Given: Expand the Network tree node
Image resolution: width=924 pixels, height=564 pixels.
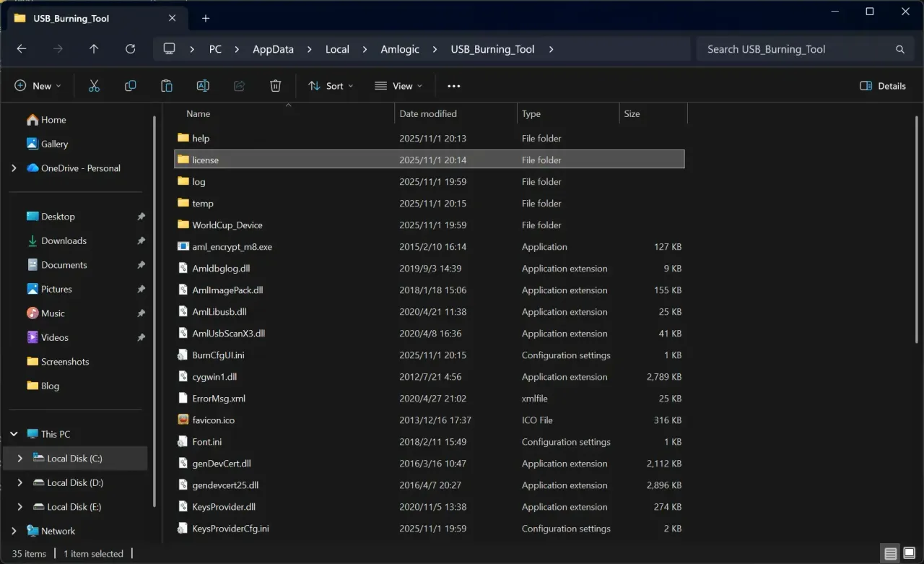Looking at the screenshot, I should click(x=14, y=531).
